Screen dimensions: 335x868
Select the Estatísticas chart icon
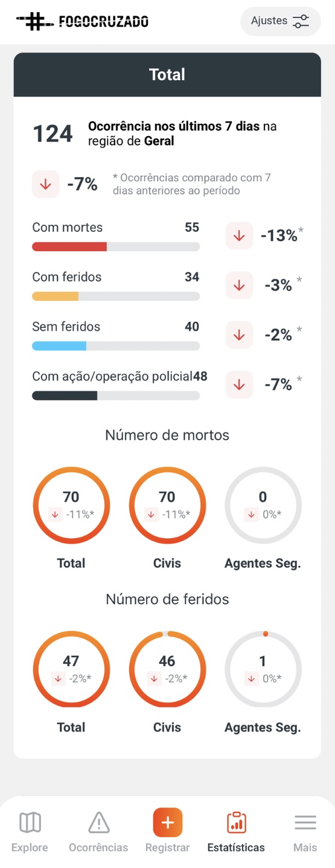(236, 822)
